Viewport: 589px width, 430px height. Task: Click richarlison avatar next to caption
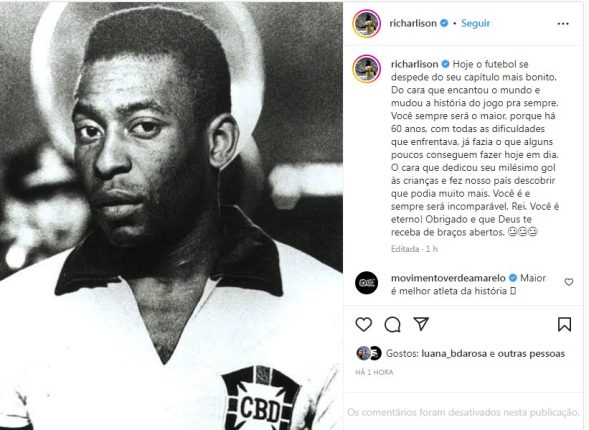[x=367, y=69]
